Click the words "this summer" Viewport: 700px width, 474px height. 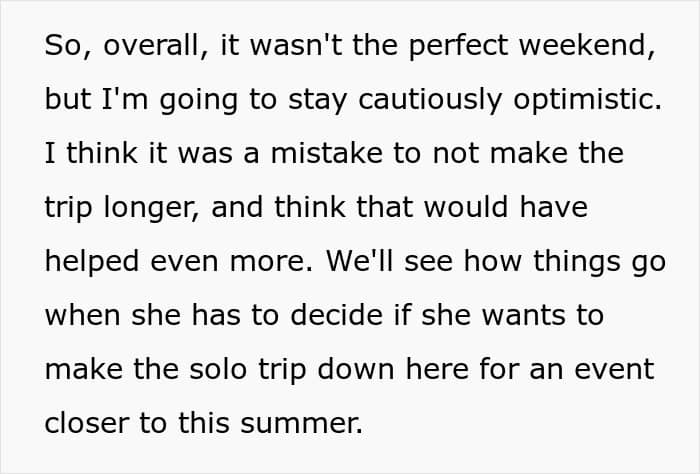[270, 424]
